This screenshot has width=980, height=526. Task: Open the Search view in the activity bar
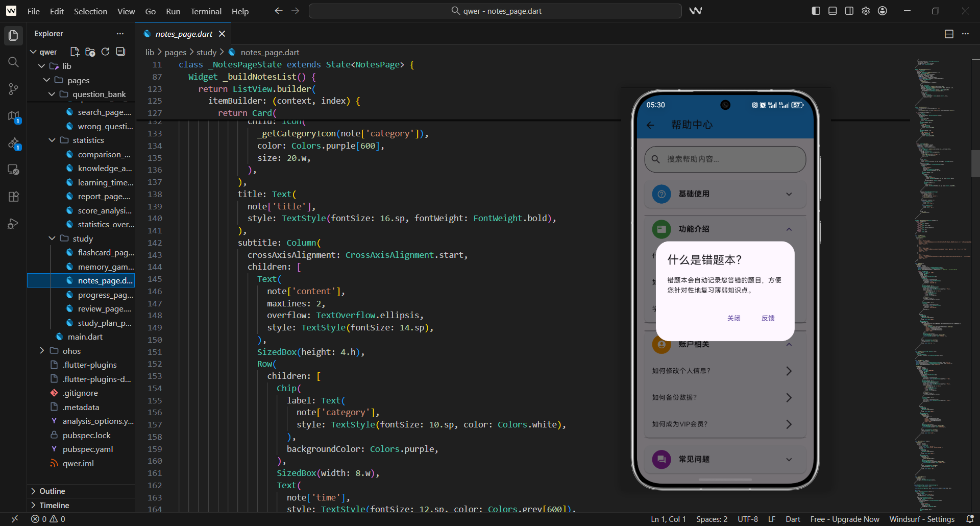point(13,62)
